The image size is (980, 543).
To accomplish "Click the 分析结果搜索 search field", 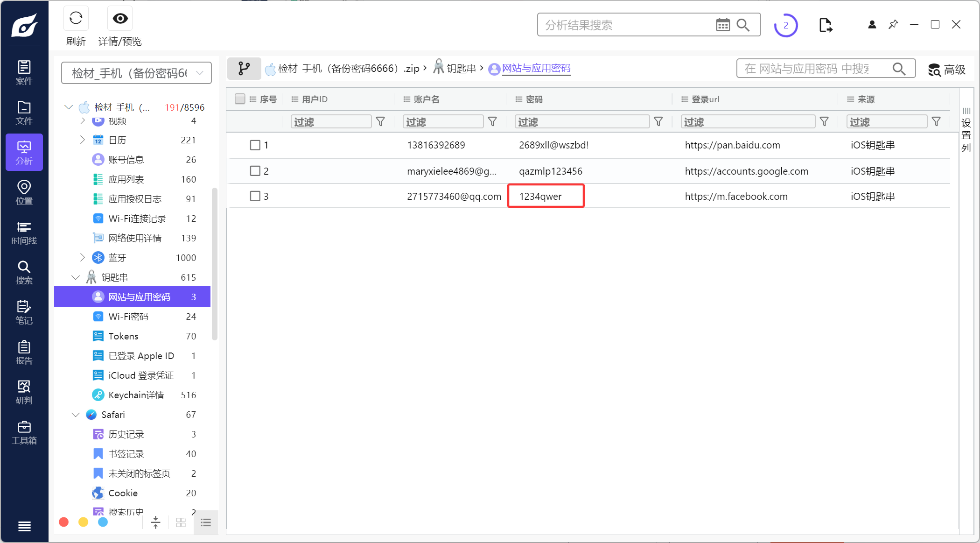I will pyautogui.click(x=625, y=25).
